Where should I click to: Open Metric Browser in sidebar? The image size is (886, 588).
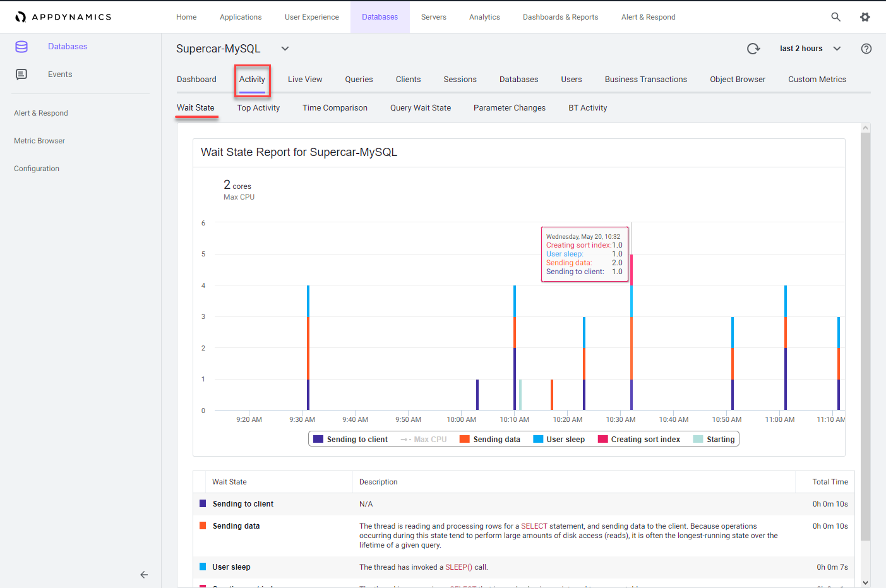point(39,141)
